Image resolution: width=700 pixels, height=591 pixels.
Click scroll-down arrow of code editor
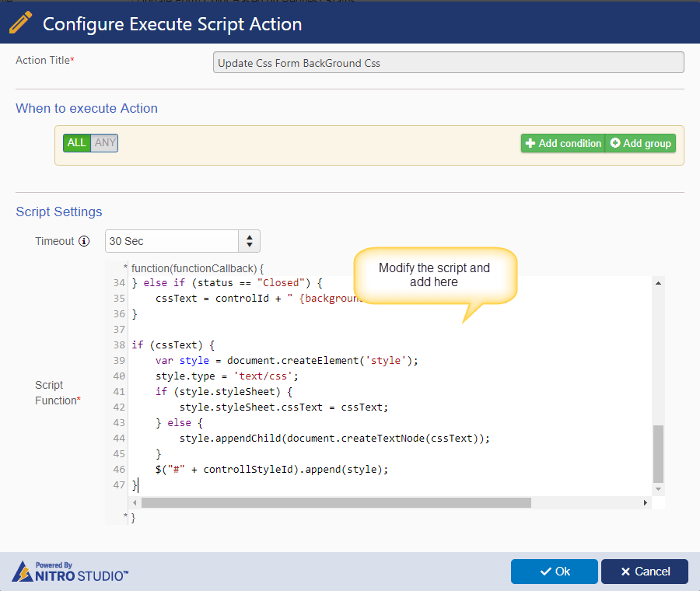coord(658,489)
